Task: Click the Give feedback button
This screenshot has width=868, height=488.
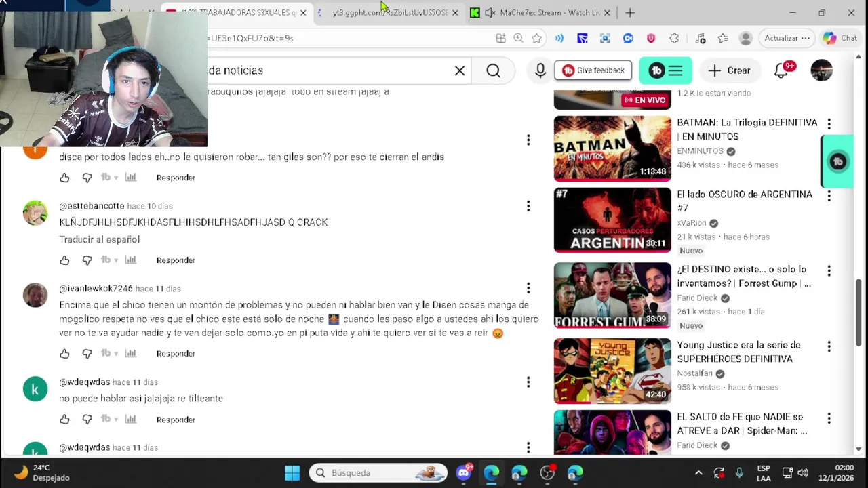Action: tap(593, 70)
